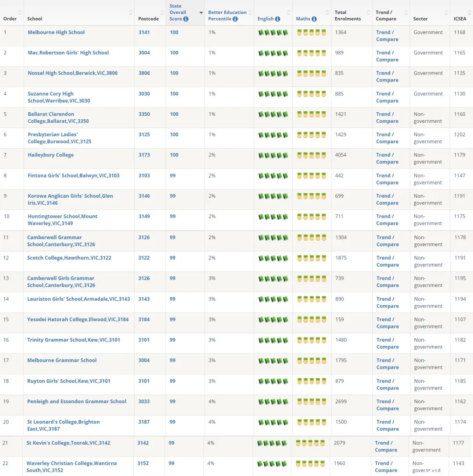The height and width of the screenshot is (476, 473).
Task: Sort table by School column arrows
Action: [131, 12]
